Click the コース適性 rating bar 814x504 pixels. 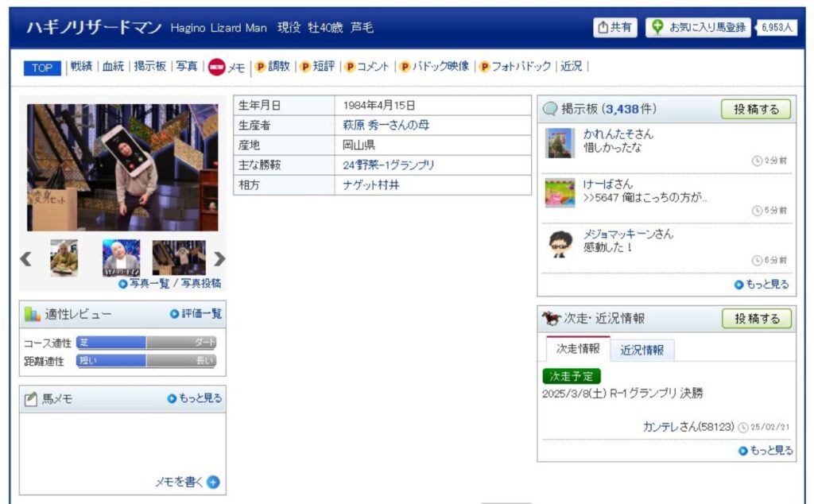coord(146,343)
